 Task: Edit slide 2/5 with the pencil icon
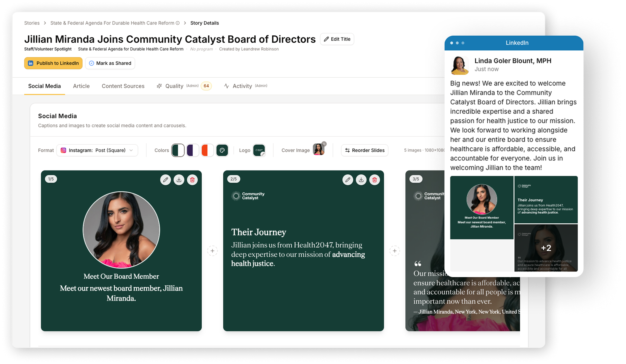[348, 180]
